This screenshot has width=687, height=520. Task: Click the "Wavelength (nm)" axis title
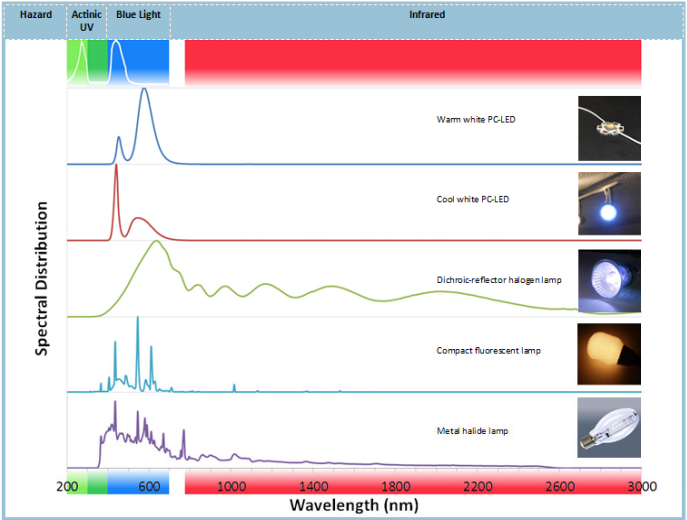coord(353,505)
